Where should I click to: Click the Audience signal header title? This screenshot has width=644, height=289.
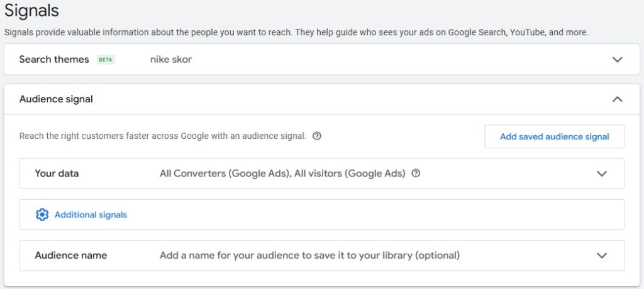[56, 99]
